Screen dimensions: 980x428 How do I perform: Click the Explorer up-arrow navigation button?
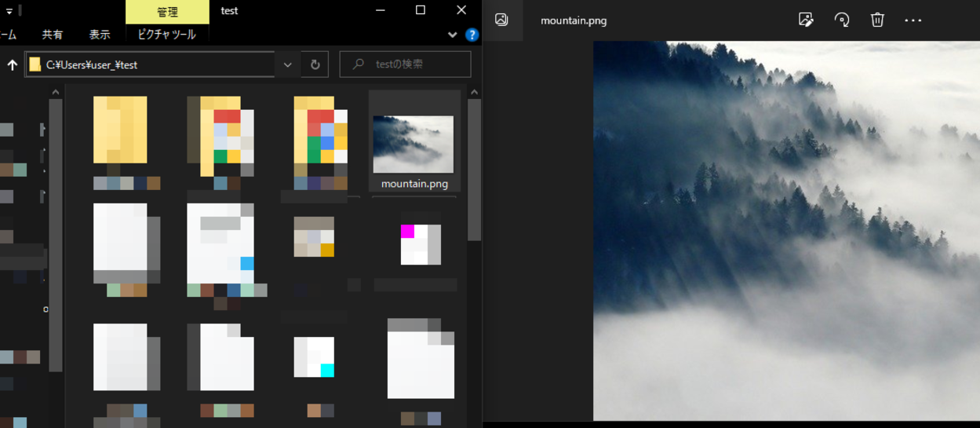pyautogui.click(x=12, y=64)
